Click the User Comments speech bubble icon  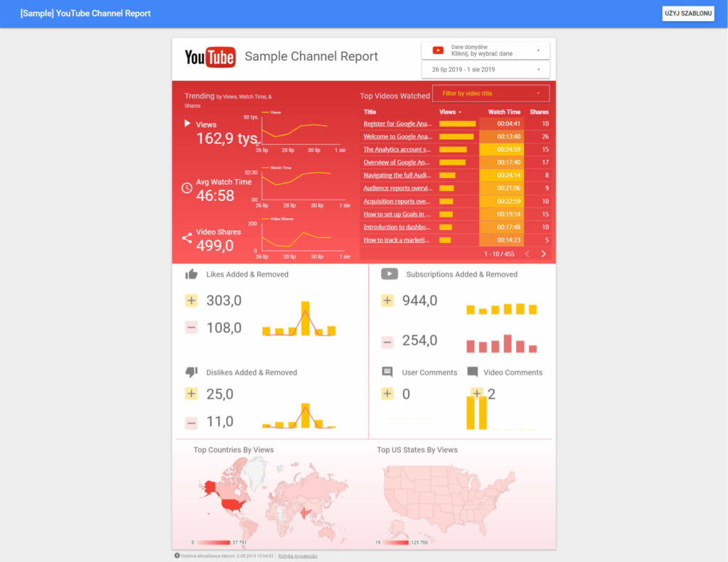387,372
